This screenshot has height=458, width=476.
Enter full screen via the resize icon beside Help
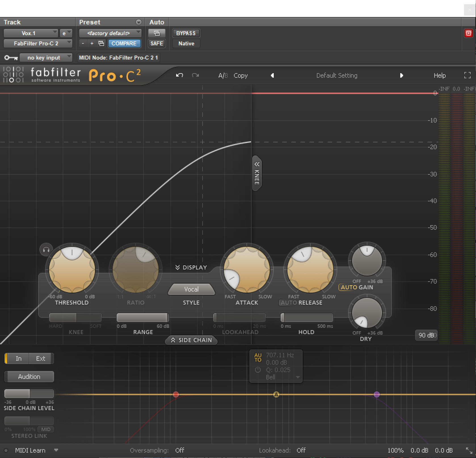tap(467, 75)
